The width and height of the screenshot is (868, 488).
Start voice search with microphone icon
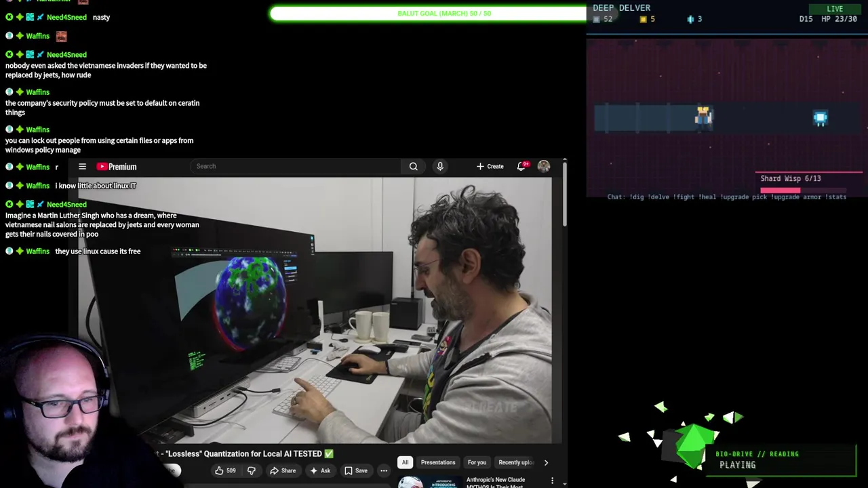click(x=440, y=166)
